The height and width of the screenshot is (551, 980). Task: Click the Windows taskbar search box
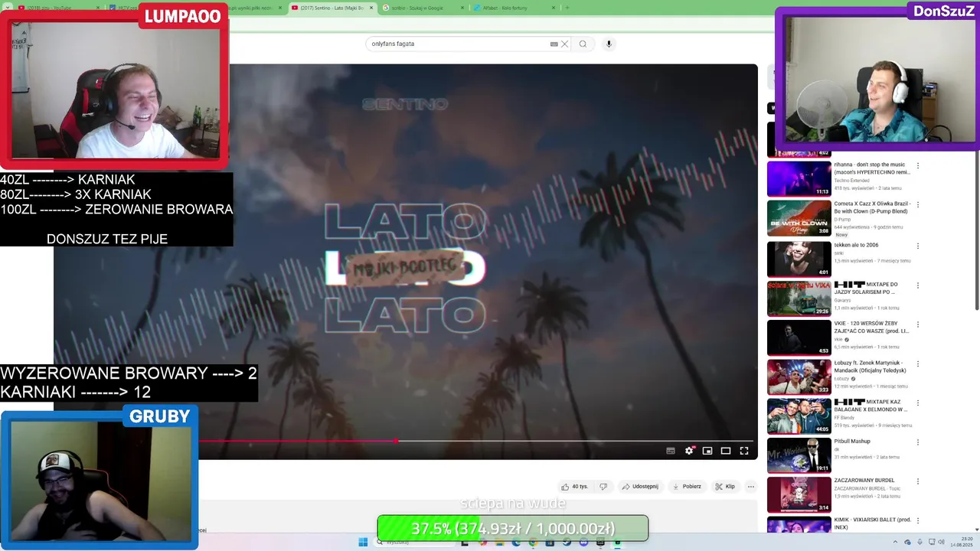click(x=415, y=542)
